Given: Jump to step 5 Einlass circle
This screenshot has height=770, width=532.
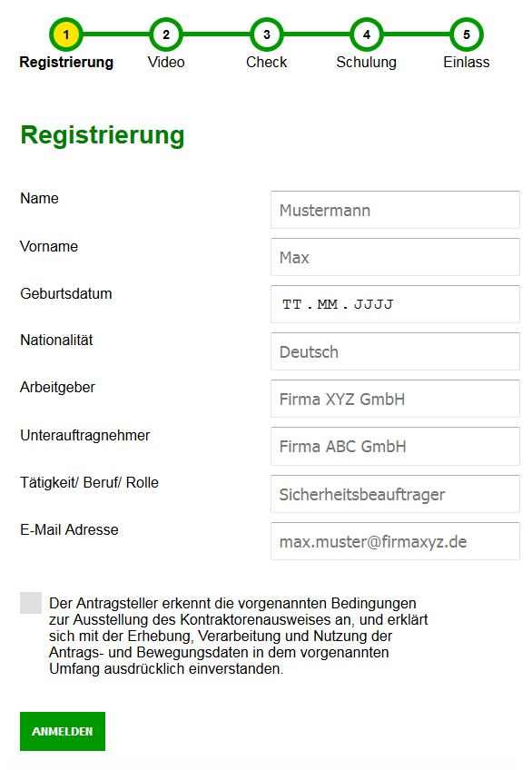Looking at the screenshot, I should point(467,35).
